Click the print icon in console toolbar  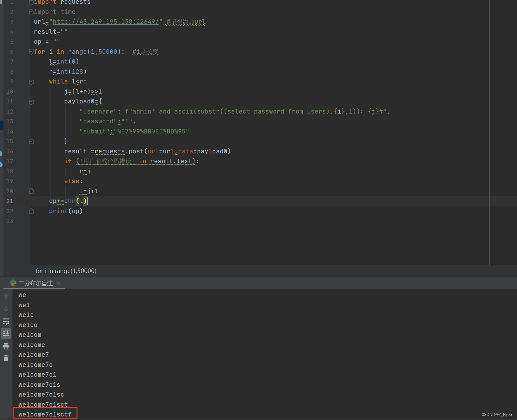coord(6,346)
